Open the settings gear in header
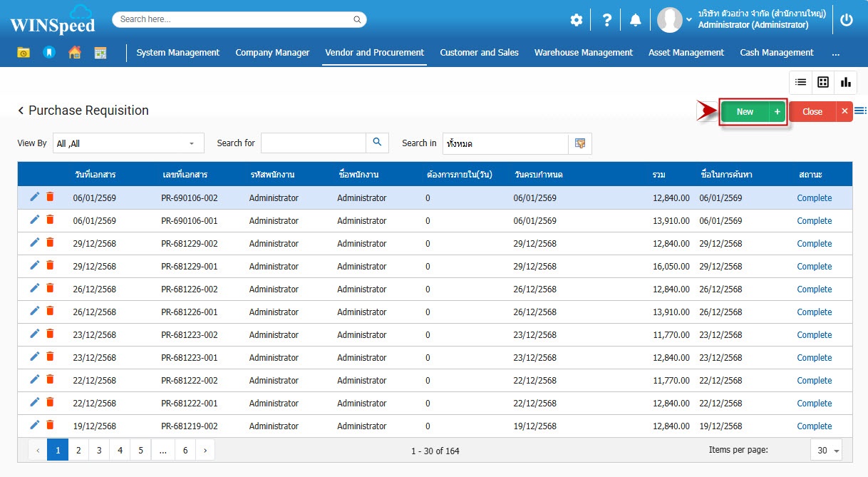 [577, 20]
